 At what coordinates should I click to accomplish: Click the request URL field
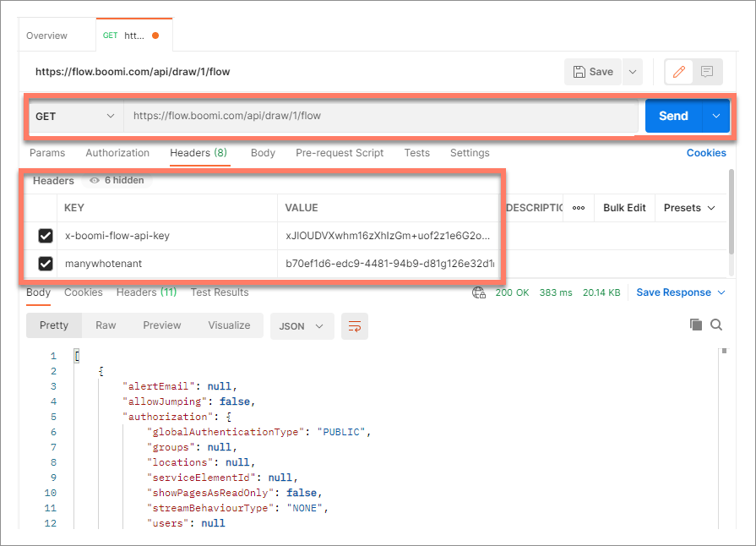click(381, 116)
